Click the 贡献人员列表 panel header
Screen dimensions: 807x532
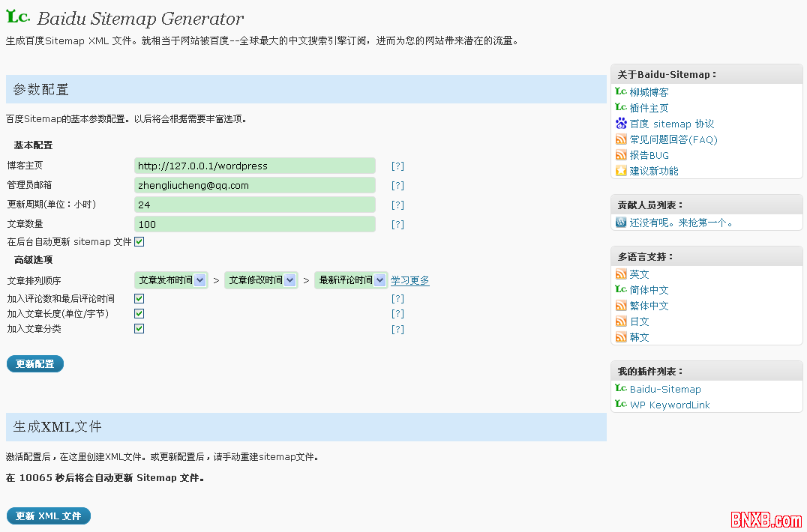(x=706, y=205)
